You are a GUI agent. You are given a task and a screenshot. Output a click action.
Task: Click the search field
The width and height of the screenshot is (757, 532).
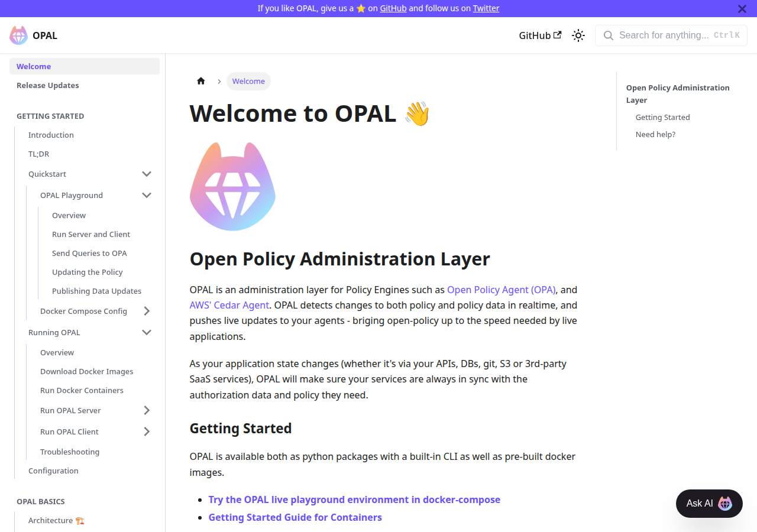click(671, 35)
